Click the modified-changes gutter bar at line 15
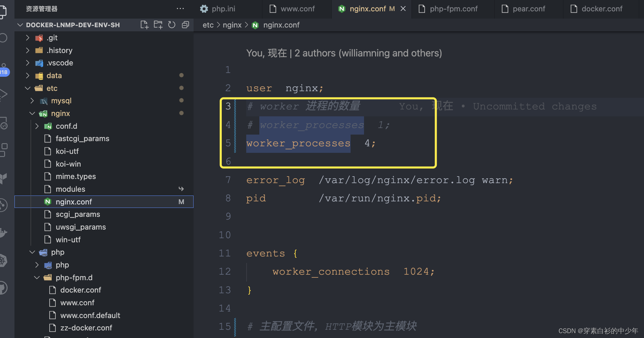Screen dimensions: 644x338 coord(235,327)
